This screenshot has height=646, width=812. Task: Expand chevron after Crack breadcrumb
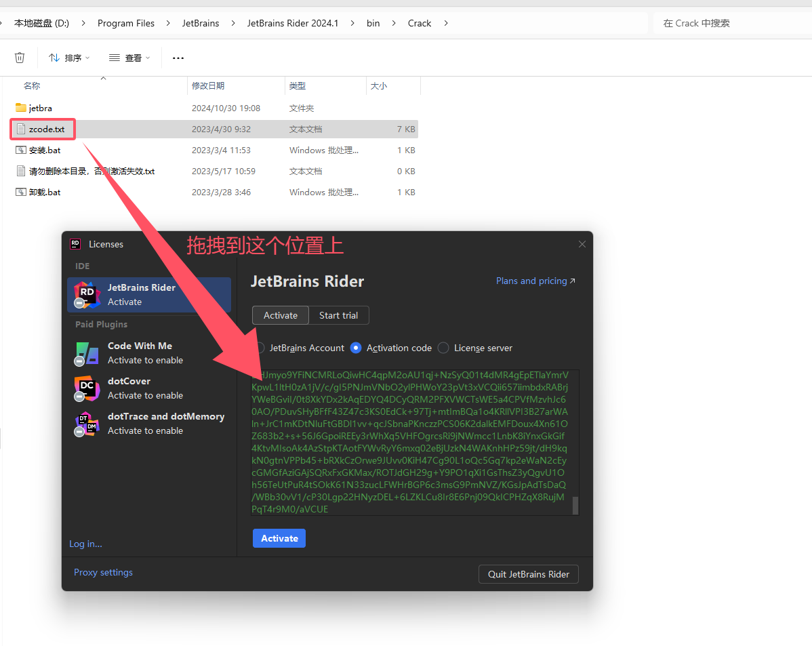[x=446, y=23]
